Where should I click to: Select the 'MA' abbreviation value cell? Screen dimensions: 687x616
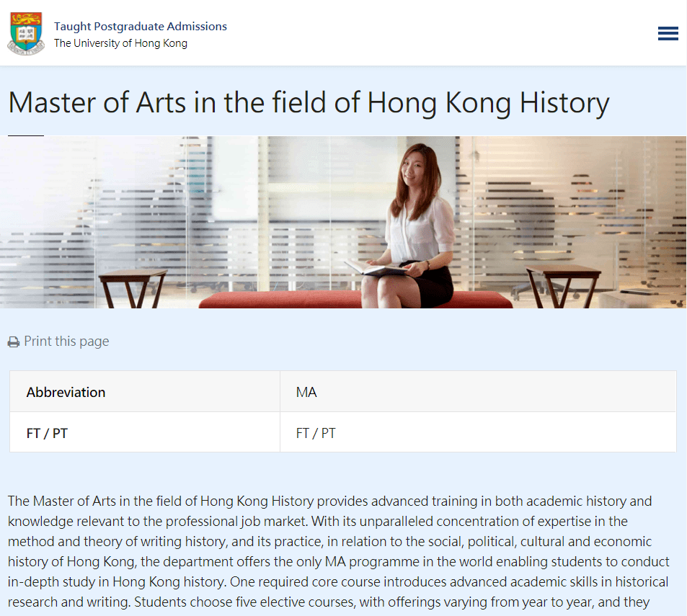(x=306, y=393)
